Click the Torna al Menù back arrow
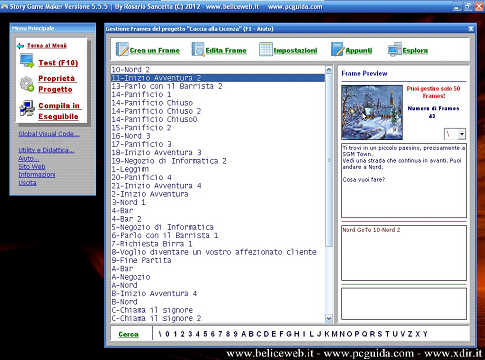Image resolution: width=485 pixels, height=360 pixels. pos(21,46)
